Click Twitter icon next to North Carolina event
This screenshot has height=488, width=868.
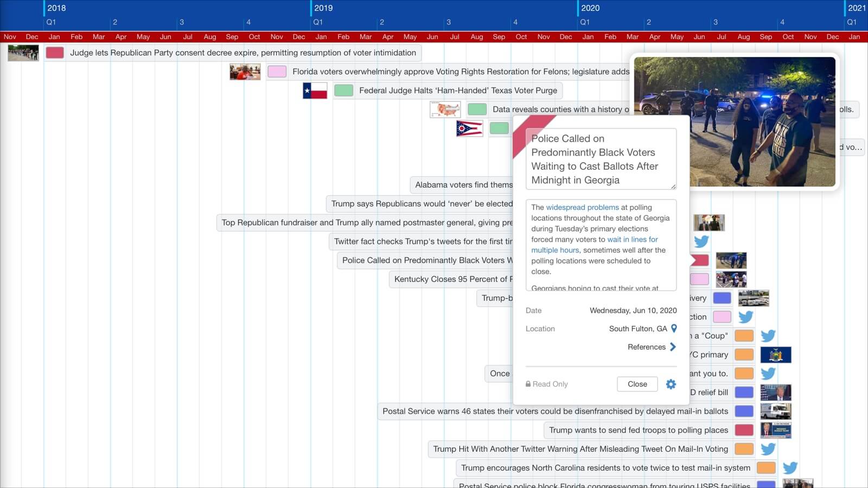[x=790, y=467]
